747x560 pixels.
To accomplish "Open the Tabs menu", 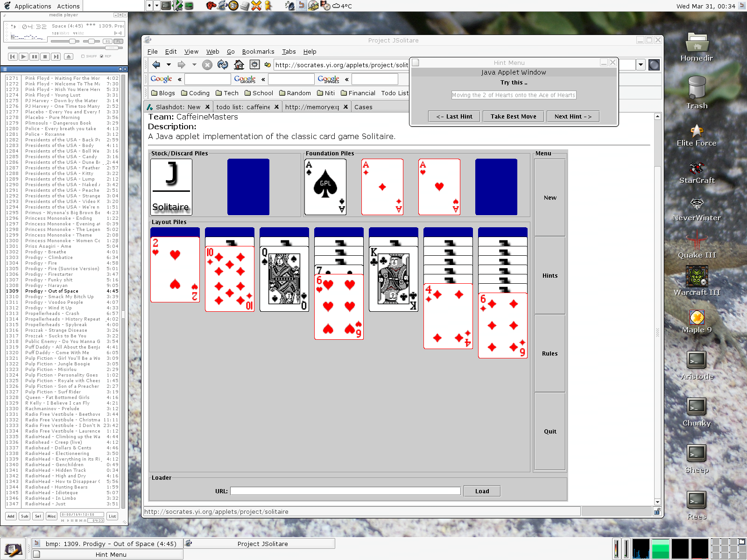I will coord(289,51).
